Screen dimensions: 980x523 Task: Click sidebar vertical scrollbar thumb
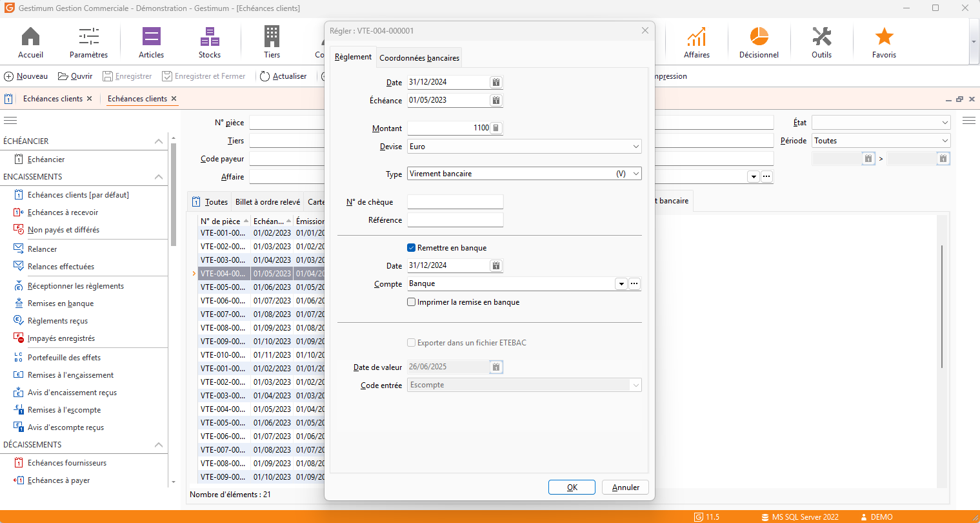coord(173,194)
